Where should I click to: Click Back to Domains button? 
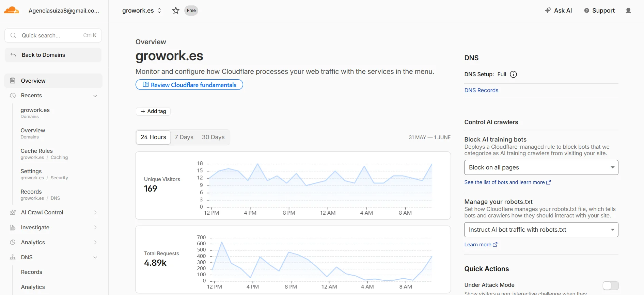pyautogui.click(x=53, y=55)
